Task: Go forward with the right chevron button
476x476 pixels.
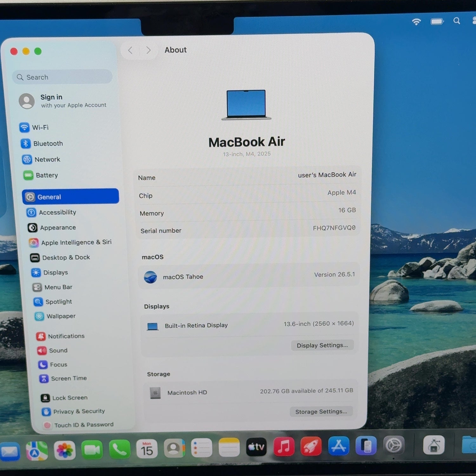Action: [x=148, y=50]
